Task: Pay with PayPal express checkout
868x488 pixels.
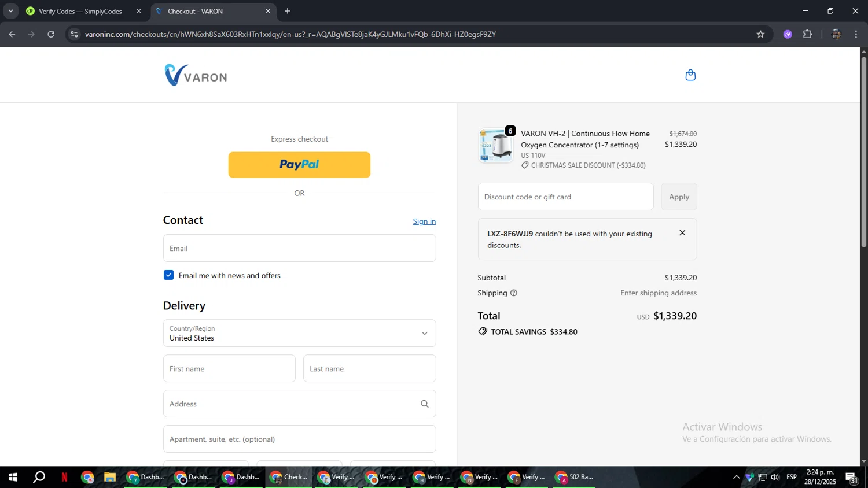Action: point(299,165)
